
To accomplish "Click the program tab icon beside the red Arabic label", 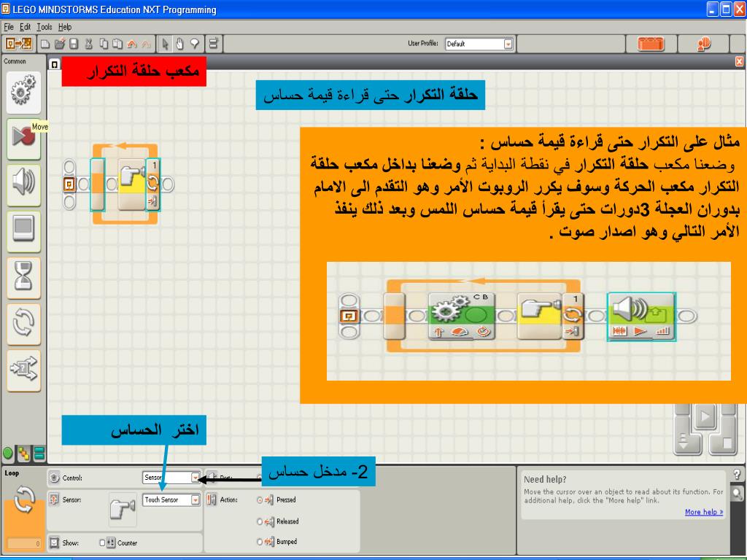I will [x=55, y=64].
